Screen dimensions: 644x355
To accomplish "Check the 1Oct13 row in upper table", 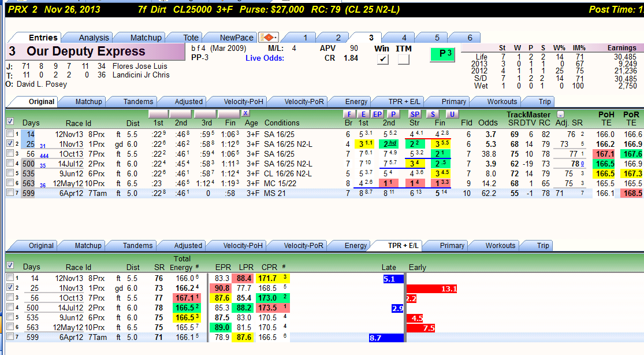I will (10, 153).
